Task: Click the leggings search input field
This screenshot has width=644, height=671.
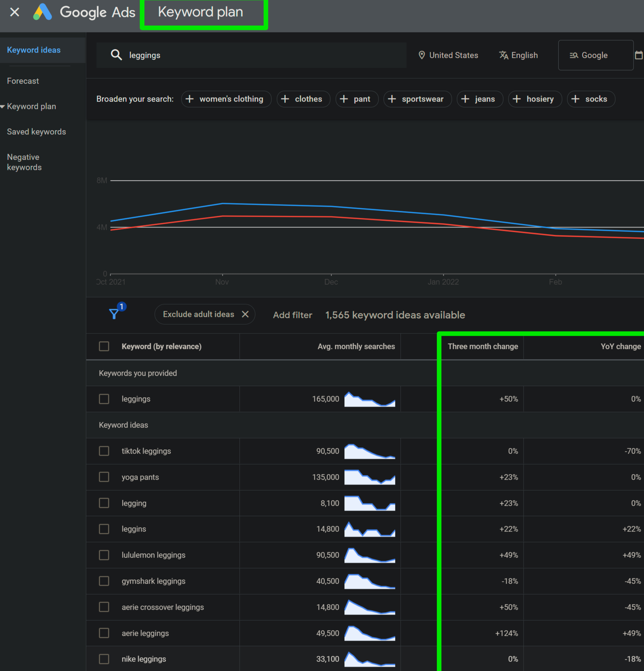Action: click(251, 55)
